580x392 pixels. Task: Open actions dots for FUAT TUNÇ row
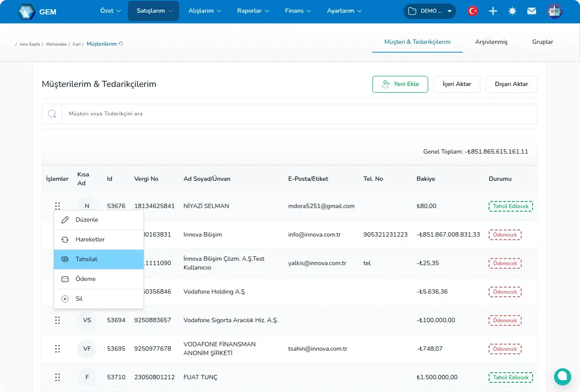click(58, 377)
